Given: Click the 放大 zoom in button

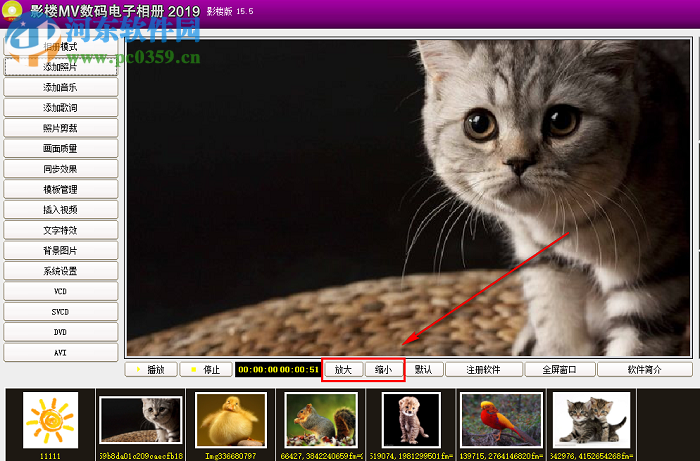Looking at the screenshot, I should 343,370.
